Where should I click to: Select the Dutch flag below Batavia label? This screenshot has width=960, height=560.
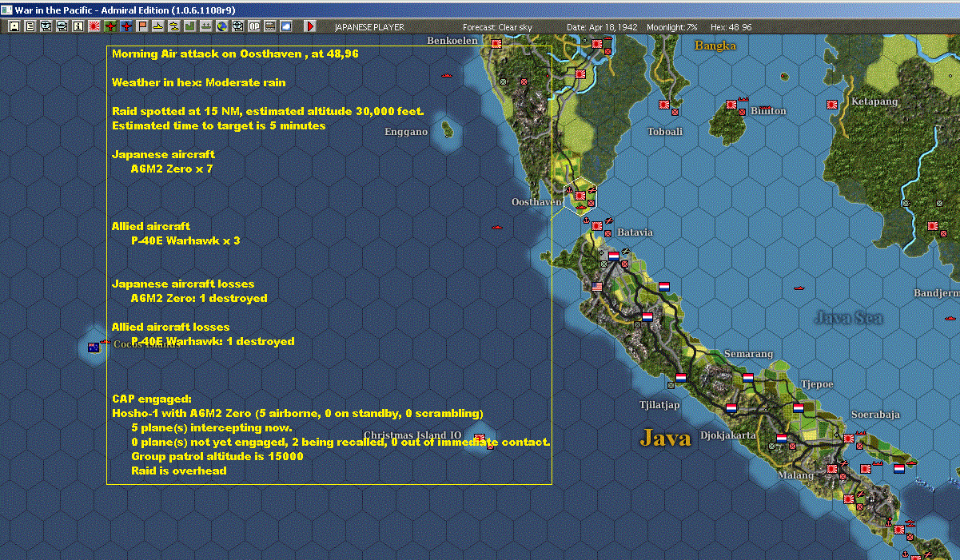tap(613, 256)
